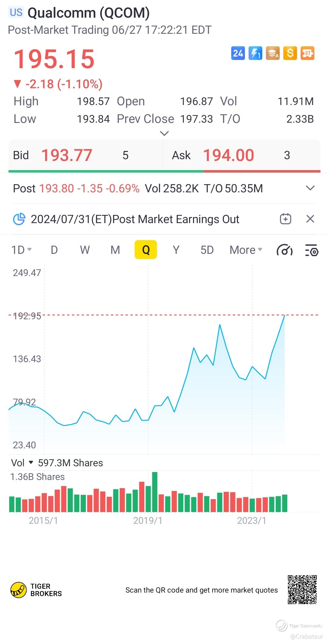Open the 1D timeframe dropdown
This screenshot has height=644, width=329.
tap(21, 250)
